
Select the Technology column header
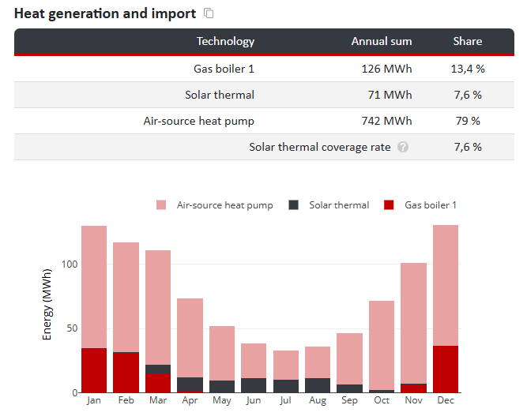[225, 41]
